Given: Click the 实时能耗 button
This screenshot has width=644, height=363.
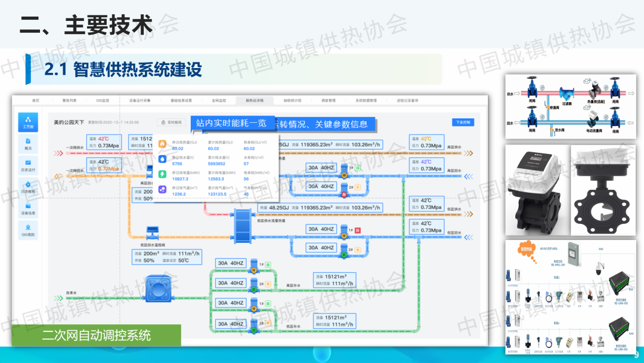Looking at the screenshot, I should (x=171, y=122).
